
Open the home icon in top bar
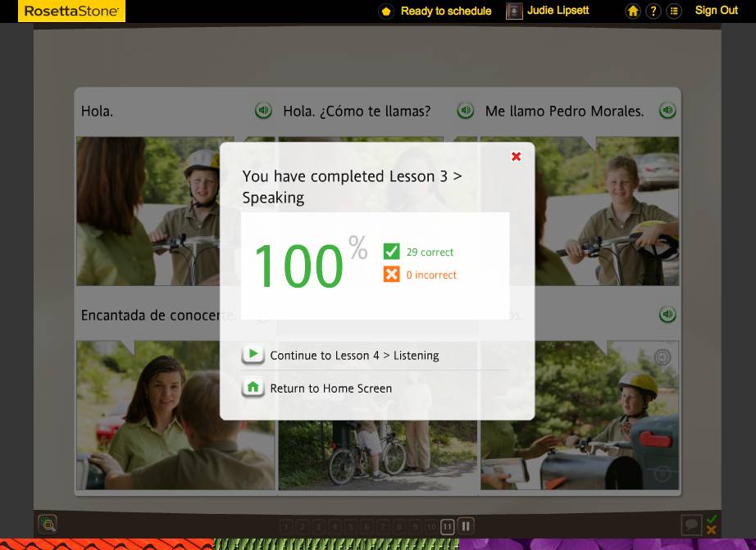[632, 11]
